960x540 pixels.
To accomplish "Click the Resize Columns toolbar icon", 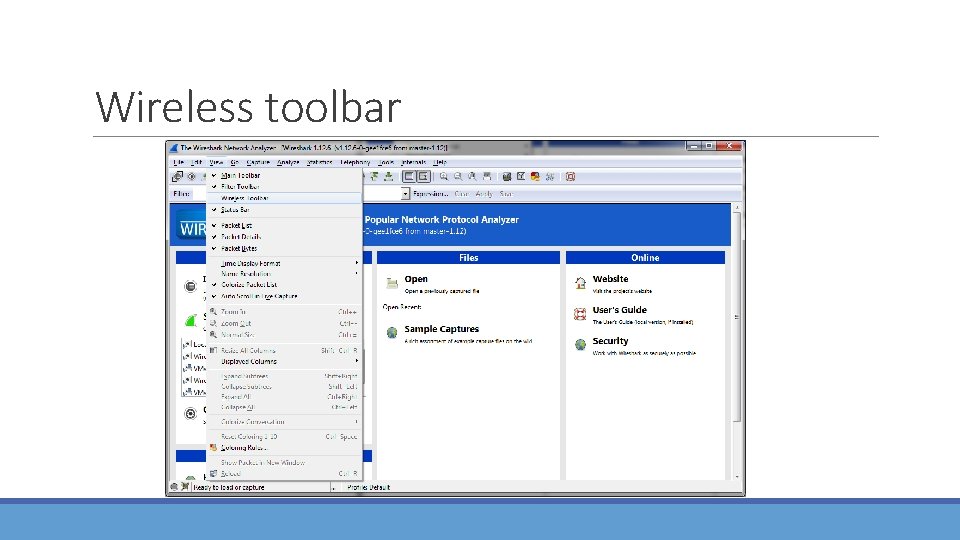I will [x=487, y=176].
